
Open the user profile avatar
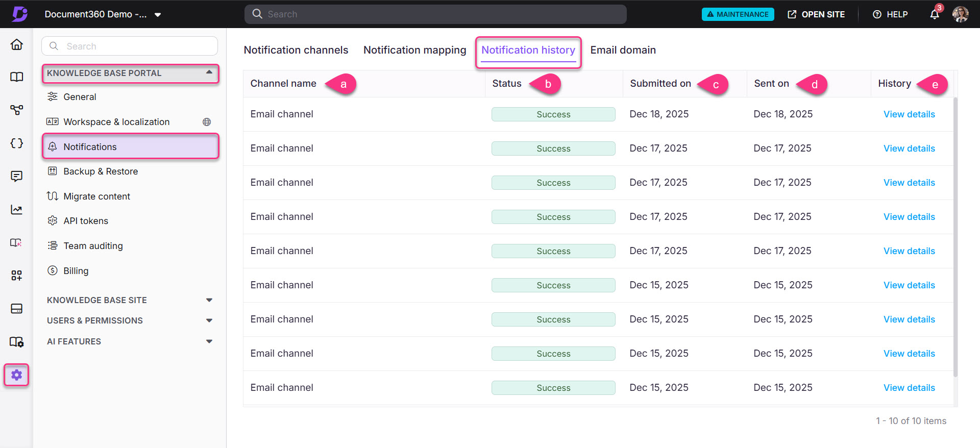(x=961, y=14)
